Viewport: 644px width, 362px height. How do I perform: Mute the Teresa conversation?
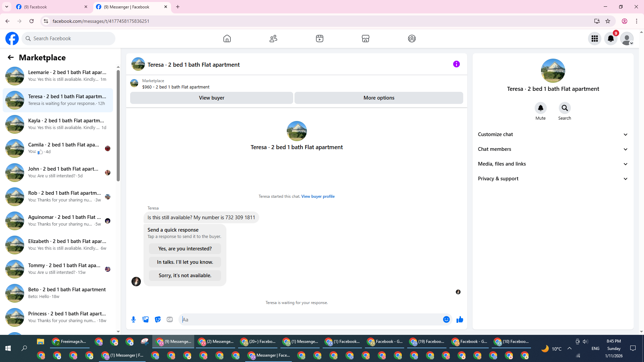pyautogui.click(x=541, y=108)
